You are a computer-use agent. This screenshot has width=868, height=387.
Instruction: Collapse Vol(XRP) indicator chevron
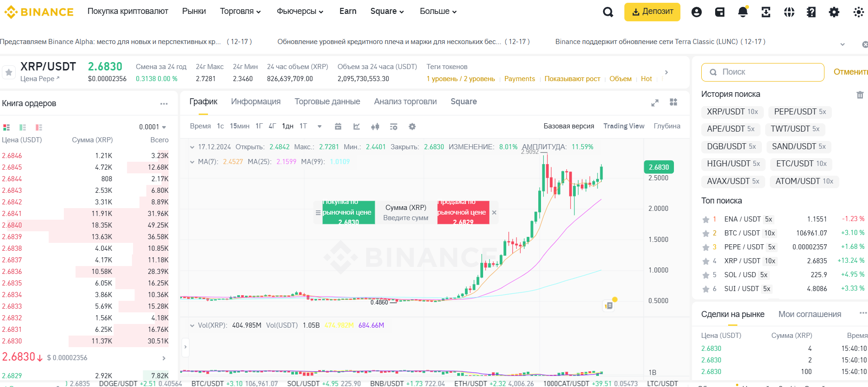[192, 325]
